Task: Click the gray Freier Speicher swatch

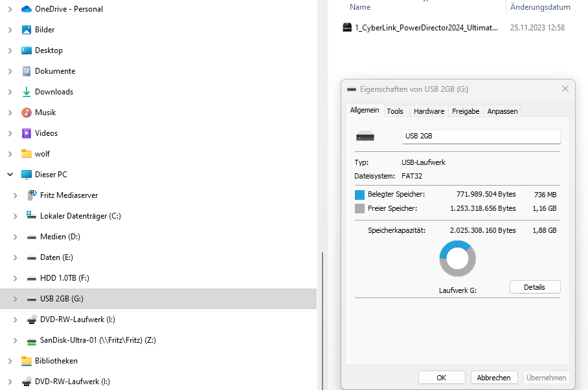Action: point(359,209)
